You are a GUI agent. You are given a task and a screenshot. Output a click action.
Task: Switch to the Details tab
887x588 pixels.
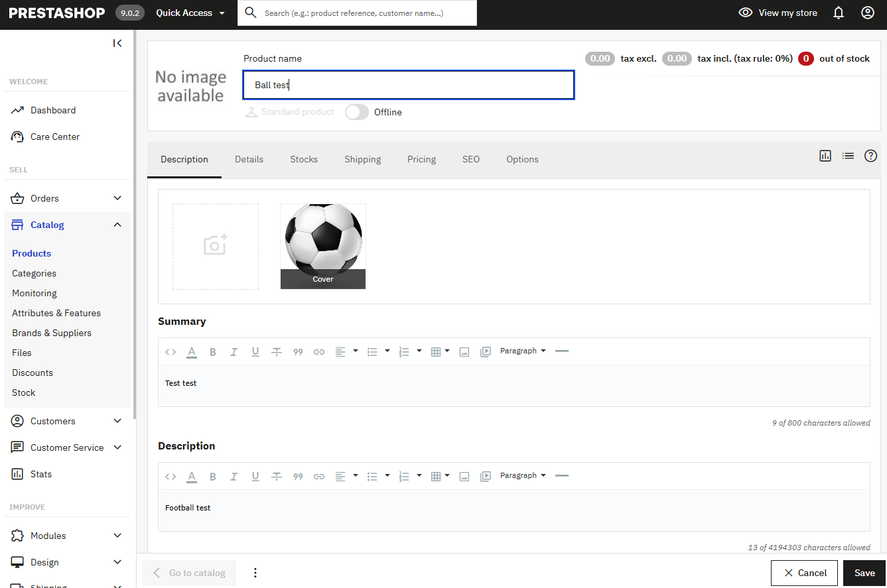[249, 159]
